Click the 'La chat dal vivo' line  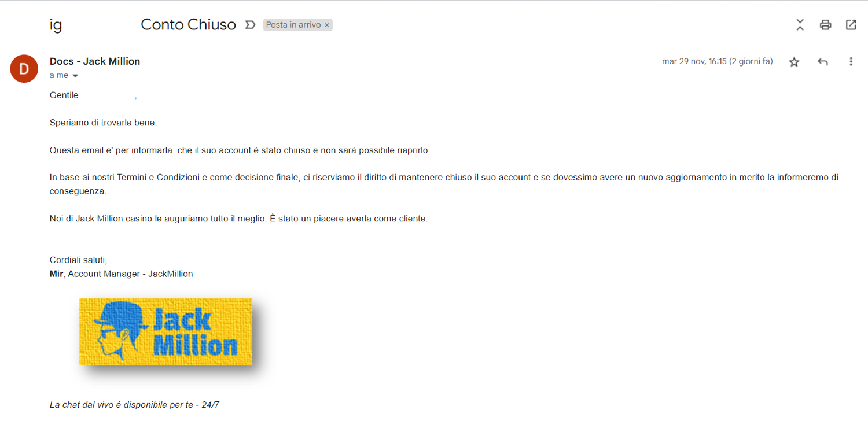(x=134, y=405)
